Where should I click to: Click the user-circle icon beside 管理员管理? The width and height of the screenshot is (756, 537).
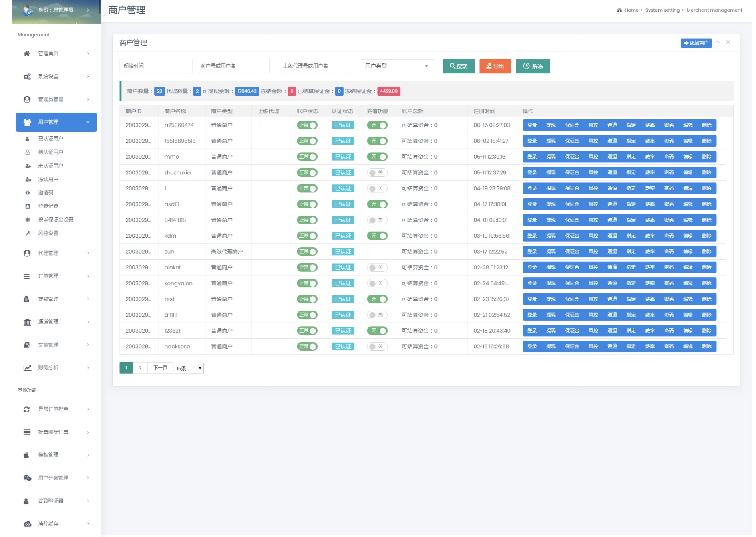(x=27, y=99)
